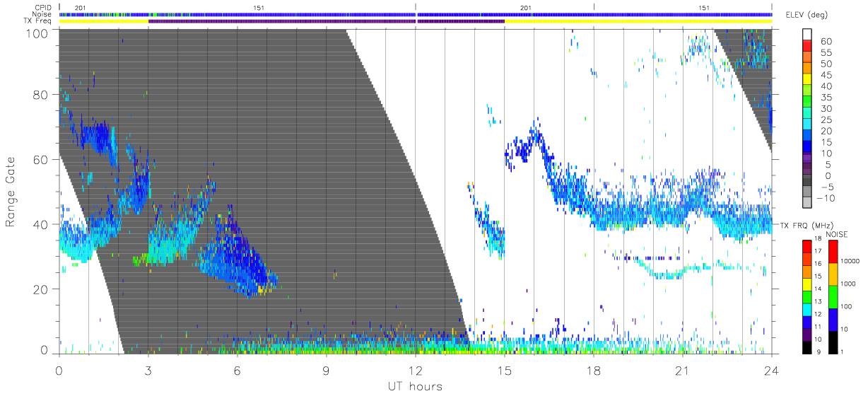The width and height of the screenshot is (868, 401).
Task: Click the 24 tick on the UT hours axis
Action: [772, 370]
